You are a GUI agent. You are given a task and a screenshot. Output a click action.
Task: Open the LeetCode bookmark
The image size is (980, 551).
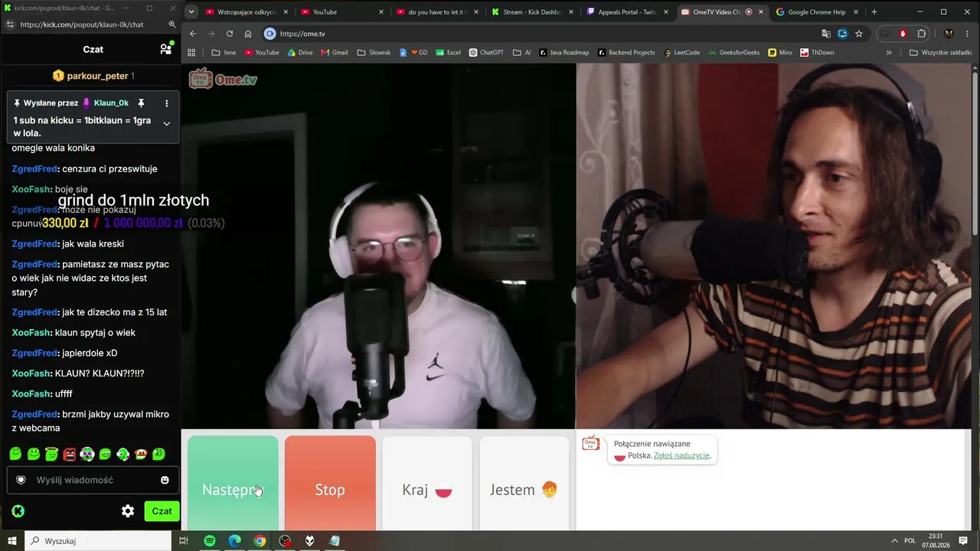(681, 53)
